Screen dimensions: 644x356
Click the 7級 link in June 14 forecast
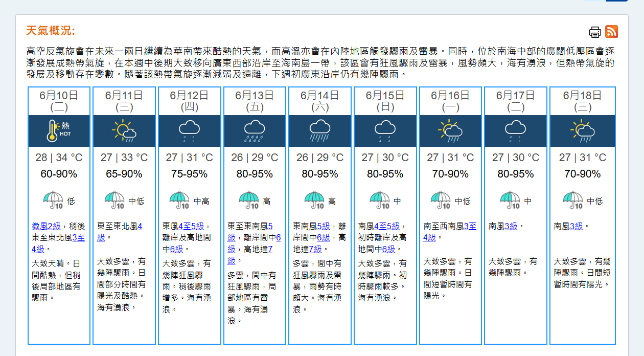coord(315,249)
